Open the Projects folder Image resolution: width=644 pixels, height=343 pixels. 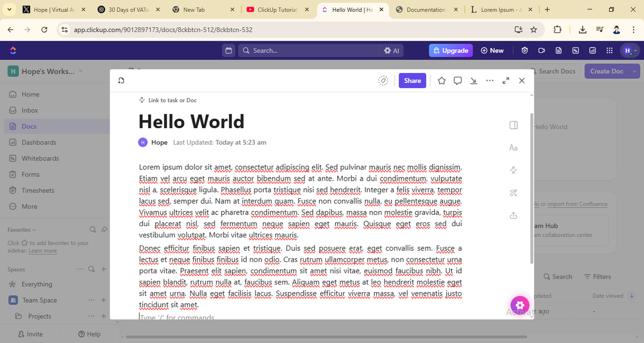tap(40, 316)
